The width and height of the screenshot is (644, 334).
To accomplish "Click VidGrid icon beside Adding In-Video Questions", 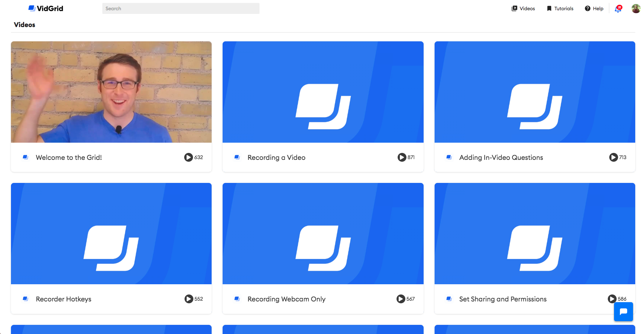I will tap(449, 157).
